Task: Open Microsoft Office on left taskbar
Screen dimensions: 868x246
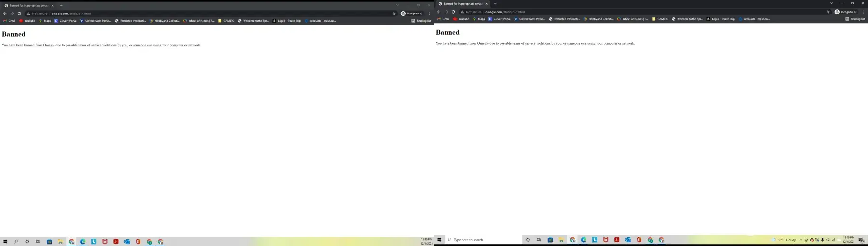Action: [x=138, y=242]
